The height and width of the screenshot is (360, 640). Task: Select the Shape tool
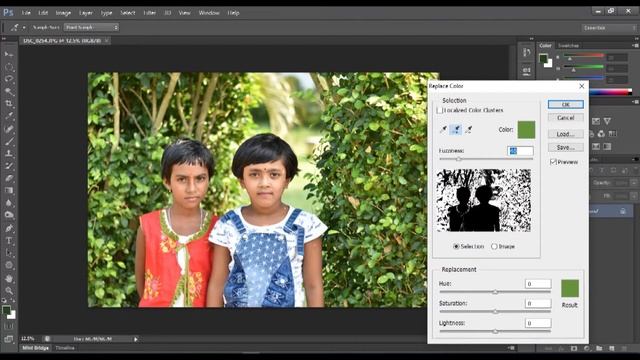point(9,265)
